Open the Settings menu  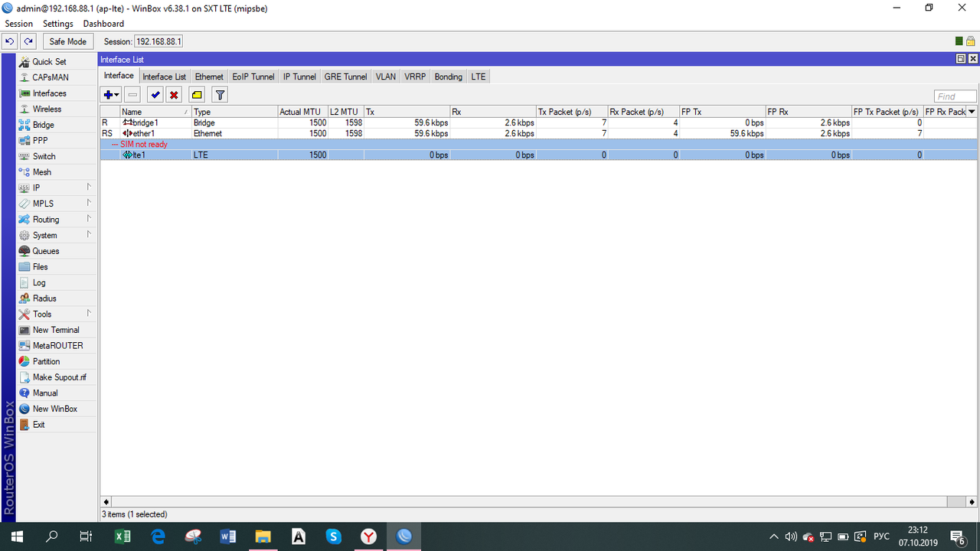[58, 24]
